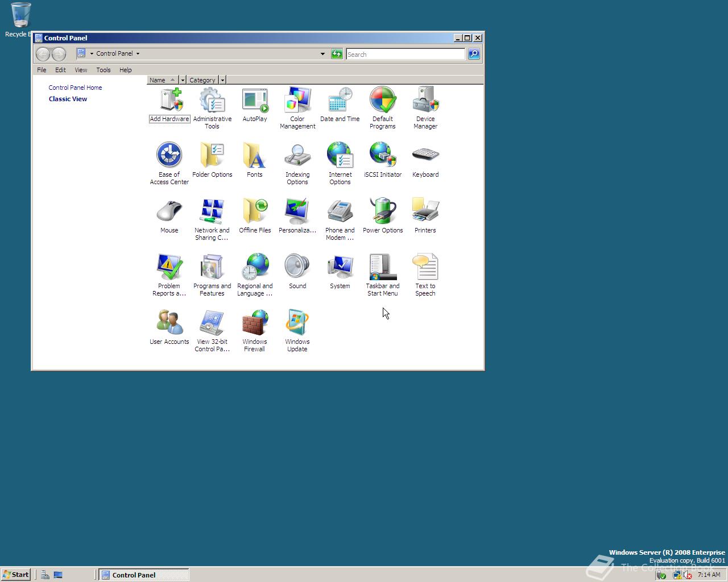Open Windows Update
Screen dimensions: 728x582
tap(297, 331)
